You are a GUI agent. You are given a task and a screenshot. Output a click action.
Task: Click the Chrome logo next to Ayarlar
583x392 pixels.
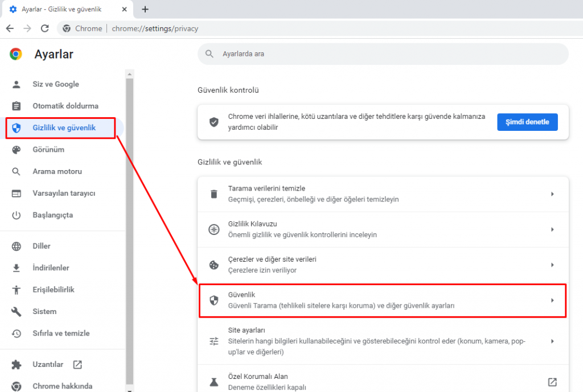pyautogui.click(x=15, y=54)
